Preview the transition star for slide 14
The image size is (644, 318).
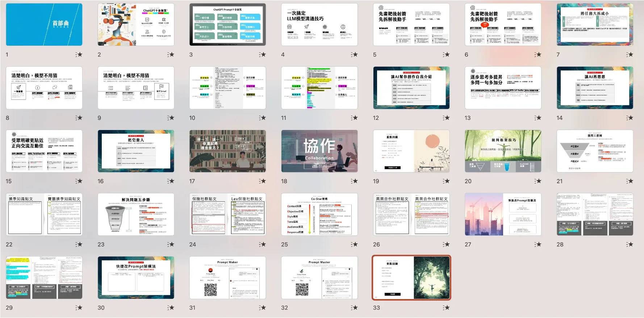coord(630,118)
